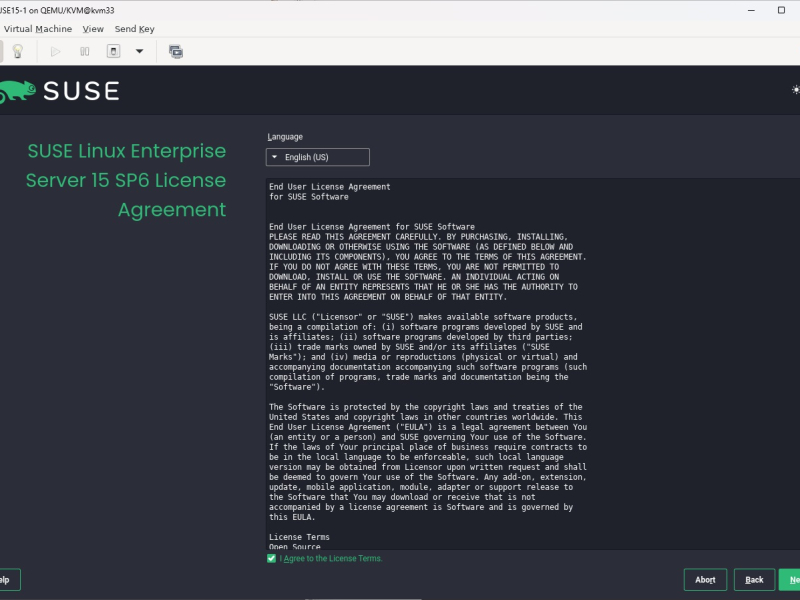The height and width of the screenshot is (600, 800).
Task: Maximize the virt-manager window
Action: 781,10
